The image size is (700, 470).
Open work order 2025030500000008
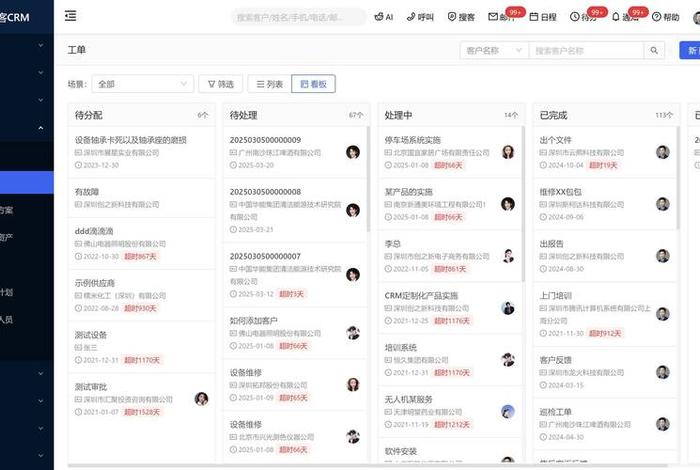click(295, 210)
